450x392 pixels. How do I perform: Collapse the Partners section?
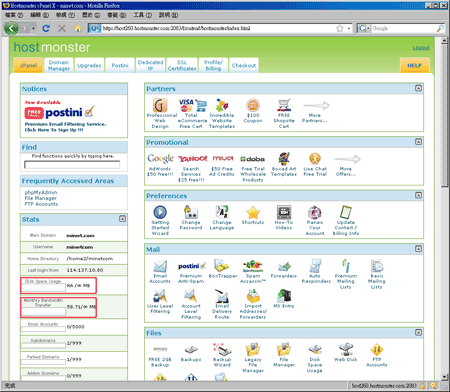coord(419,88)
